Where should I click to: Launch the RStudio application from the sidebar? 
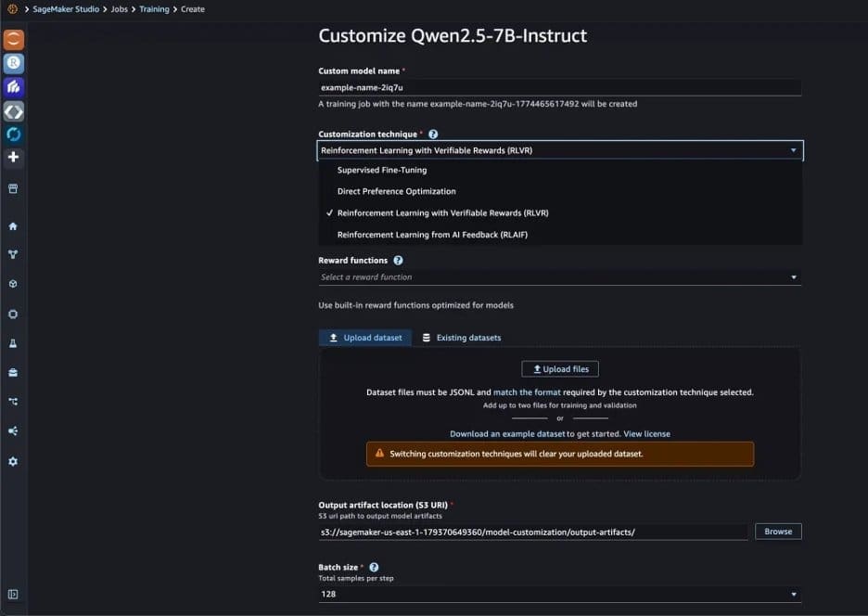point(13,63)
